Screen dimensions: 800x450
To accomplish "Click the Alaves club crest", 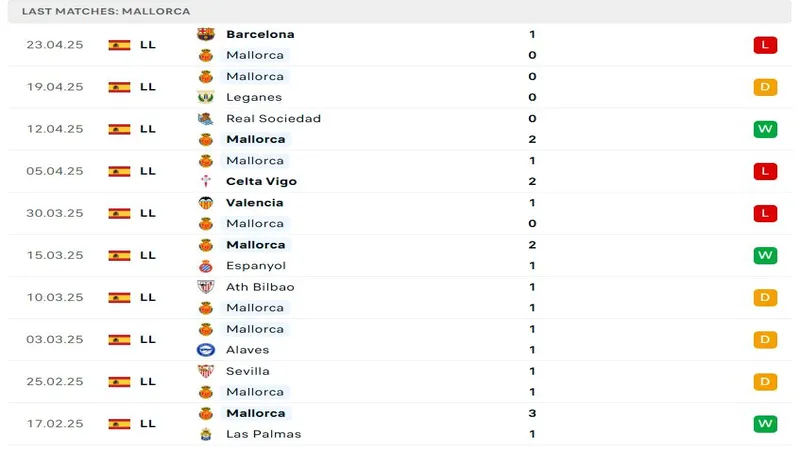I will coord(206,350).
